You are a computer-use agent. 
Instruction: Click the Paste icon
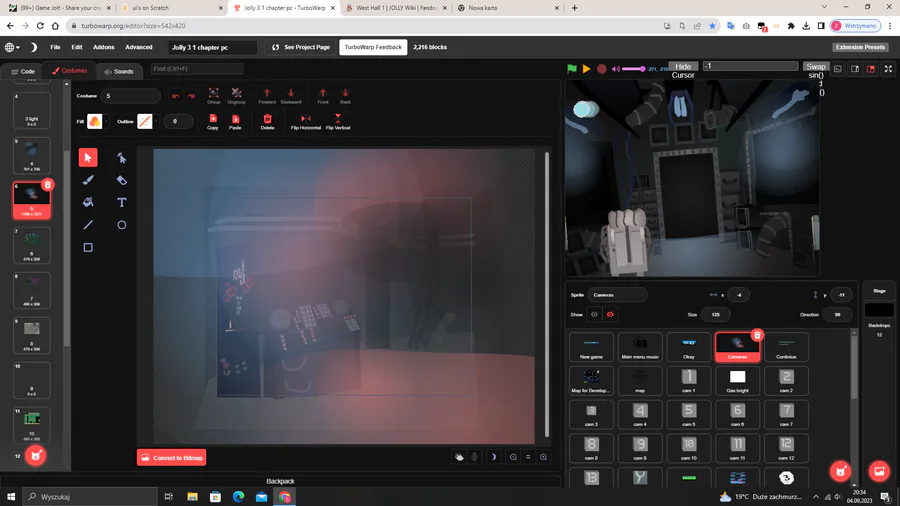click(235, 122)
